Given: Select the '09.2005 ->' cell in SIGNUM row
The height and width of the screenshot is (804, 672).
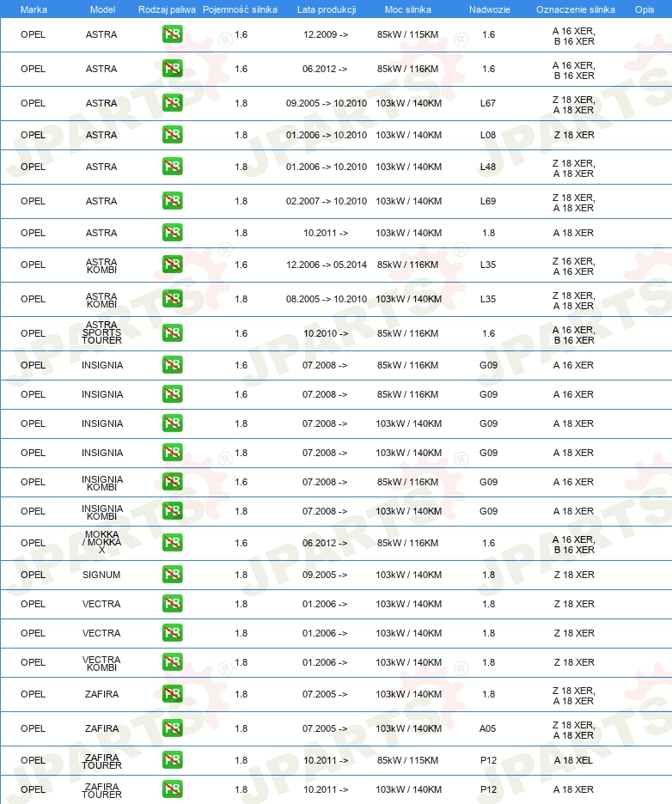Looking at the screenshot, I should tap(325, 575).
